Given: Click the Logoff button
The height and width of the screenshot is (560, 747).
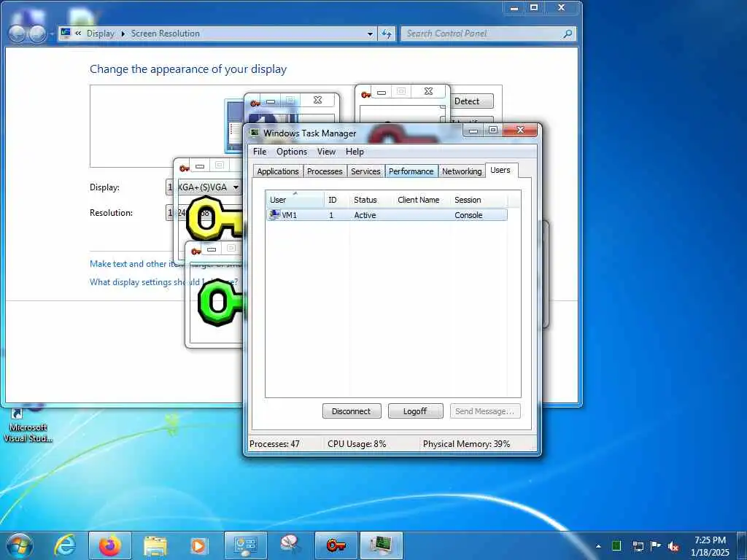Looking at the screenshot, I should (415, 411).
